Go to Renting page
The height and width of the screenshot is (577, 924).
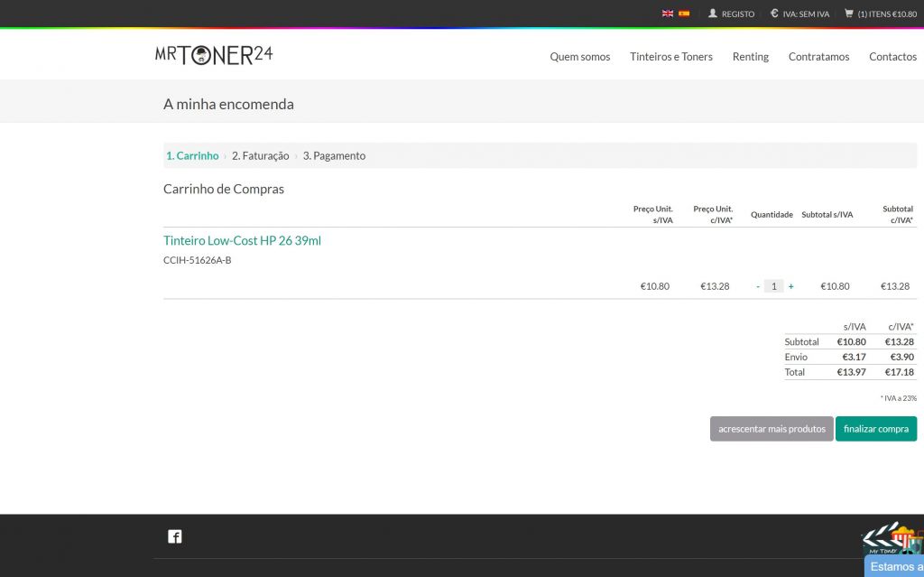[751, 56]
